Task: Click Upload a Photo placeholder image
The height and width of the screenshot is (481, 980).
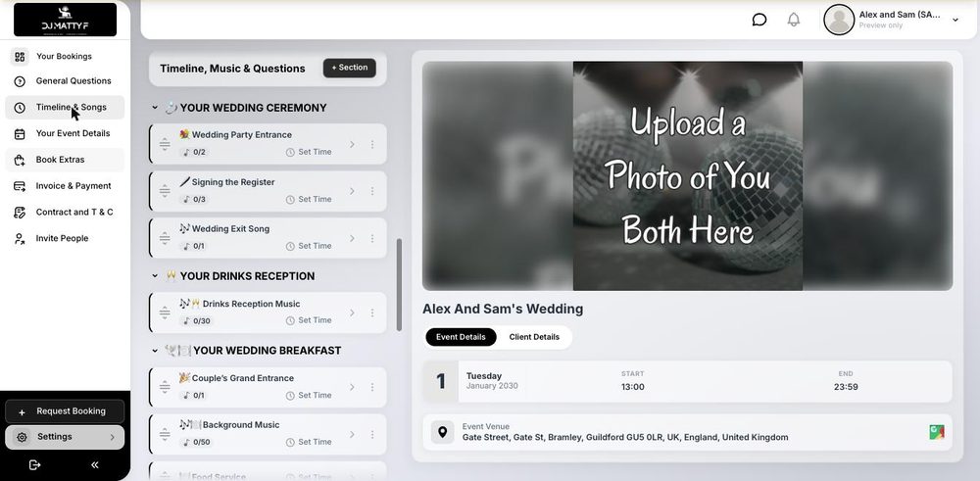Action: pyautogui.click(x=688, y=176)
